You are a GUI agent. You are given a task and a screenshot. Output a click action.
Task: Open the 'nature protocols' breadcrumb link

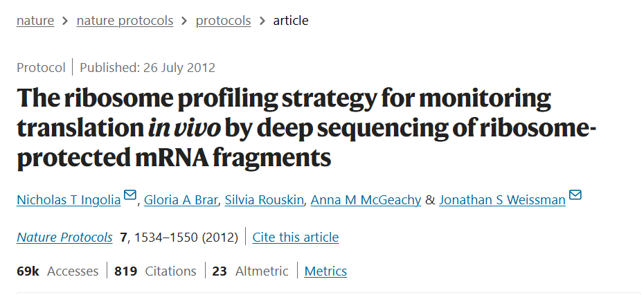(x=125, y=21)
